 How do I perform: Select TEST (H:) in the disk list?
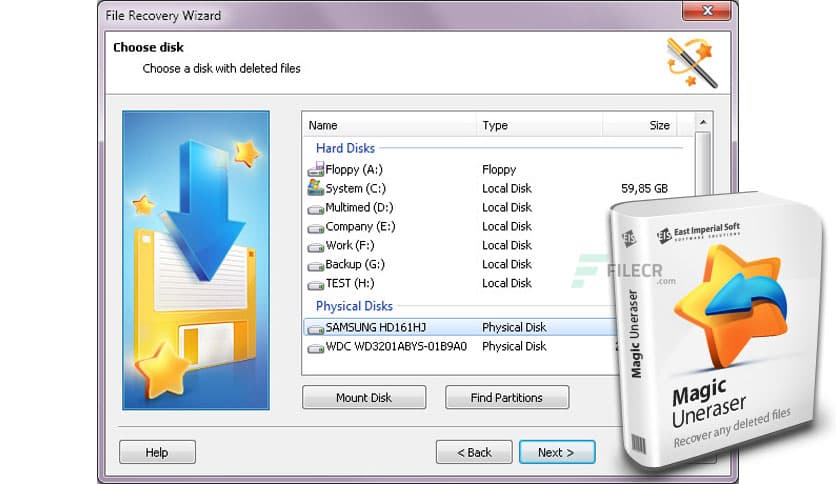pyautogui.click(x=350, y=283)
